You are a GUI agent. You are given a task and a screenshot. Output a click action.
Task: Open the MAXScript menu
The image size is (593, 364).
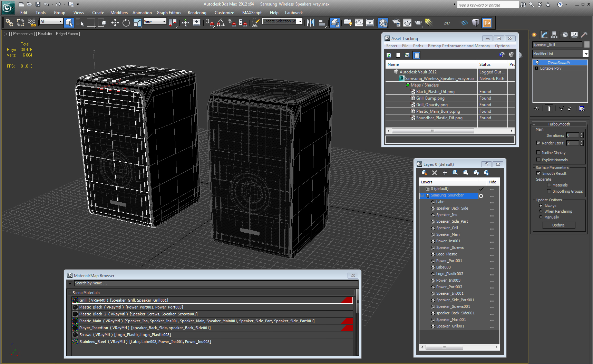point(252,13)
